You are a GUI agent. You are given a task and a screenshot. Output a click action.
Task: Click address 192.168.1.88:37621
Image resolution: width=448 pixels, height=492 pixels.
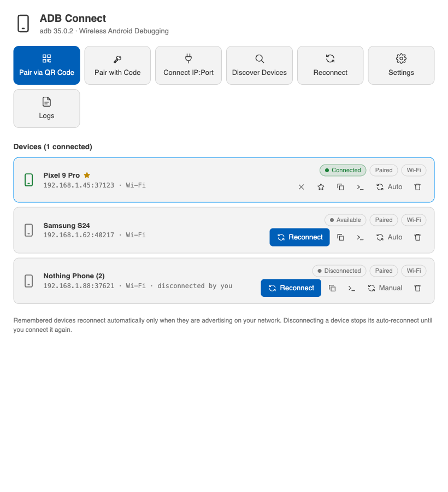(x=79, y=286)
